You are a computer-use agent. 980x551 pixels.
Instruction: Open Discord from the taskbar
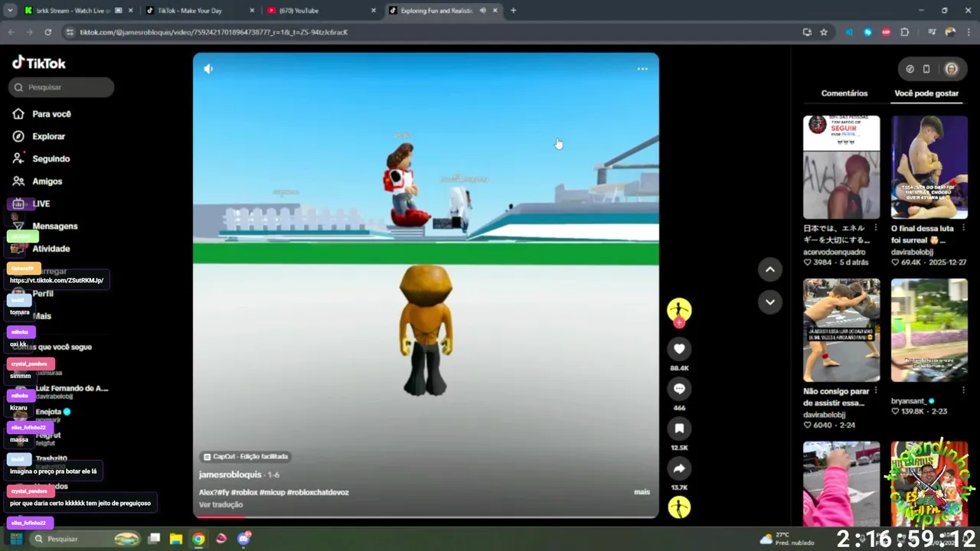pos(243,539)
